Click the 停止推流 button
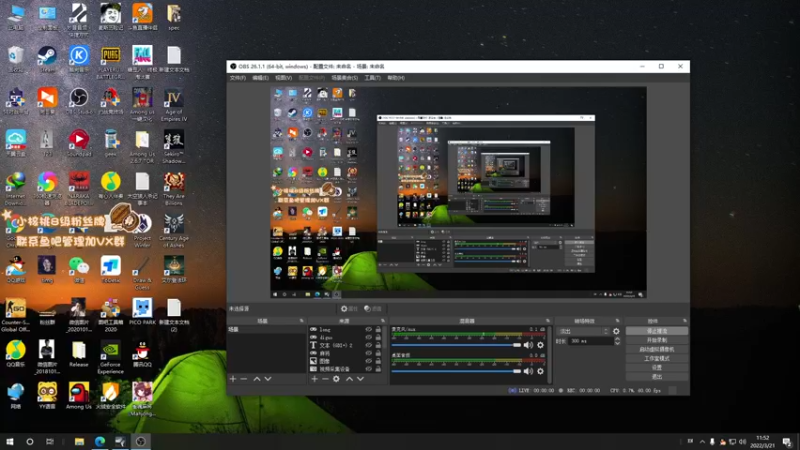 point(657,331)
